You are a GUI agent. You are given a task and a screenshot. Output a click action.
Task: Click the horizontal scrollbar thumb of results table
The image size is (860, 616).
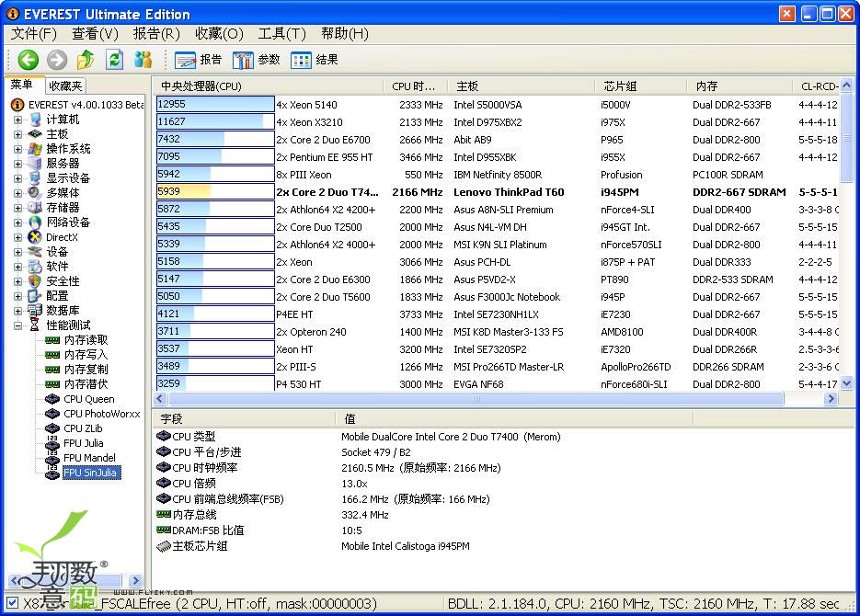pyautogui.click(x=476, y=398)
